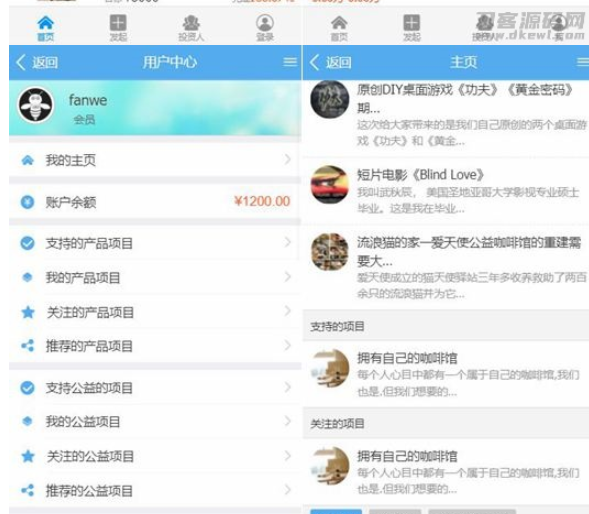Click share icon beside 推荐的公益项目
This screenshot has height=514, width=589.
[27, 490]
